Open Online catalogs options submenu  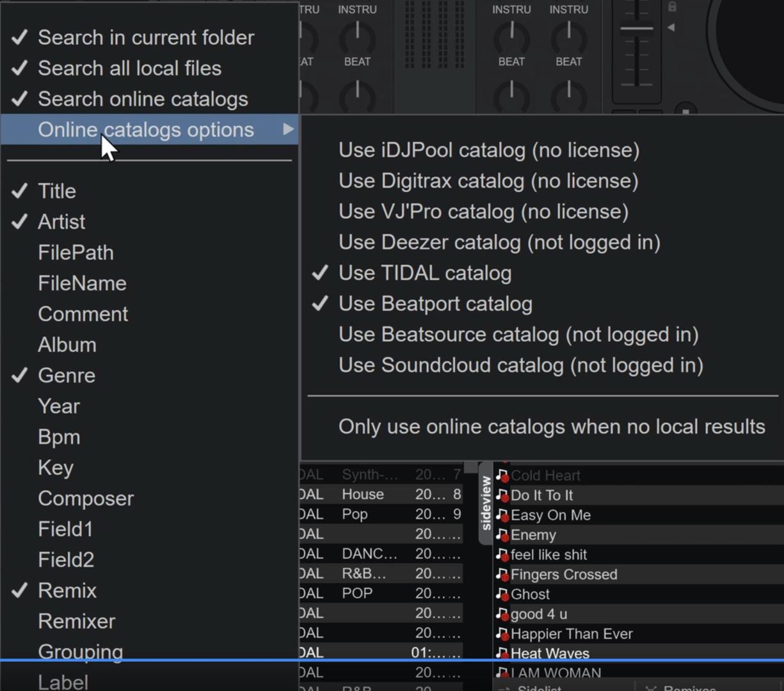(149, 130)
